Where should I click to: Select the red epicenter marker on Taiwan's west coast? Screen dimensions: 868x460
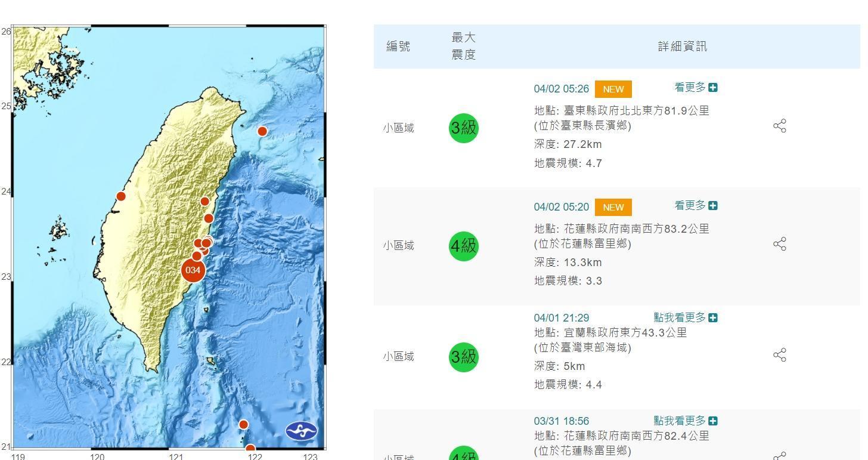[x=121, y=196]
